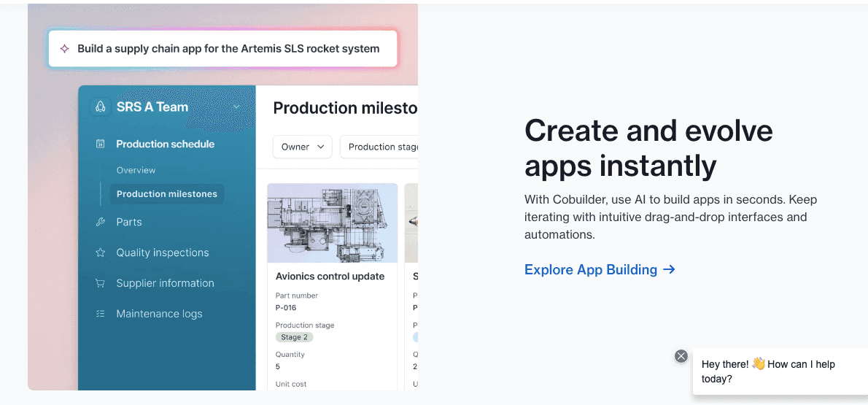
Task: Select Production milestones in the sidebar
Action: 167,194
